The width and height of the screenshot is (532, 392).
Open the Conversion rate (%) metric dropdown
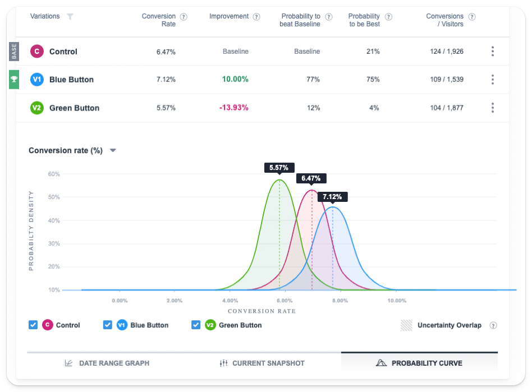pos(113,150)
